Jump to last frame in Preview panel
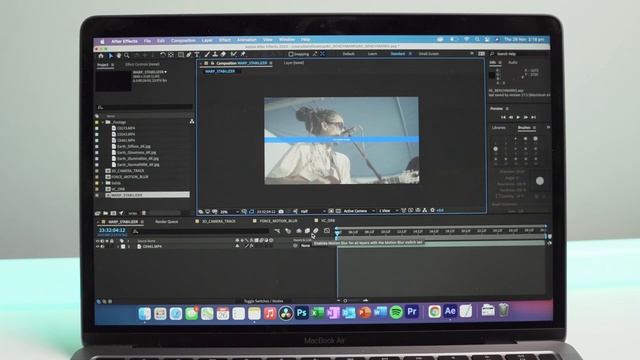This screenshot has width=640, height=360. click(533, 118)
